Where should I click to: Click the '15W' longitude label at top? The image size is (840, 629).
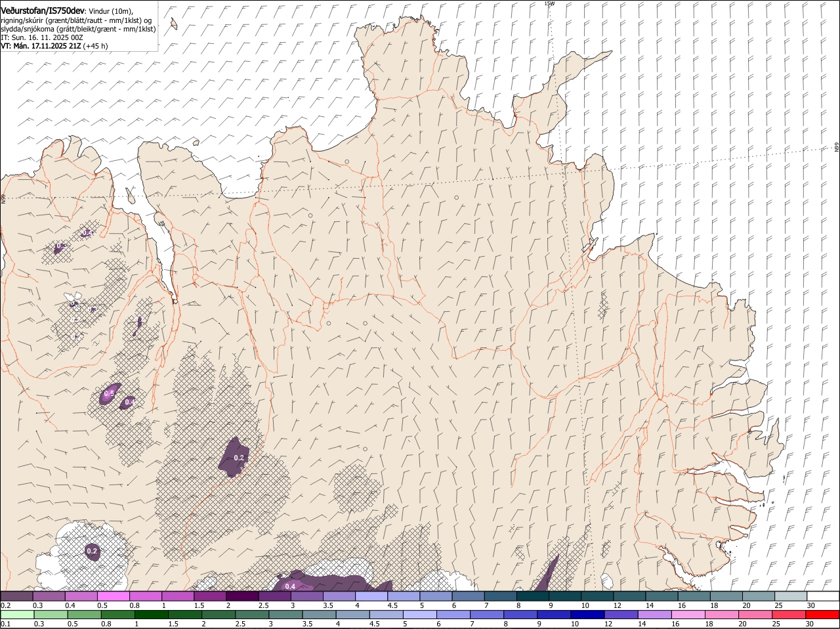[x=549, y=3]
